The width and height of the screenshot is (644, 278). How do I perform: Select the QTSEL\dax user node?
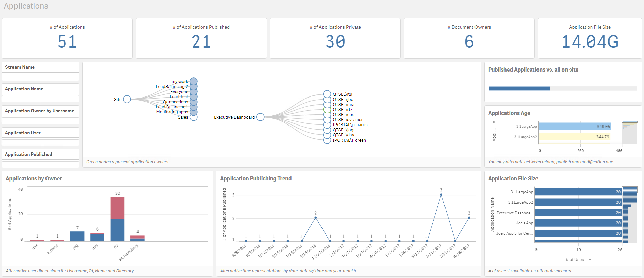pyautogui.click(x=327, y=135)
